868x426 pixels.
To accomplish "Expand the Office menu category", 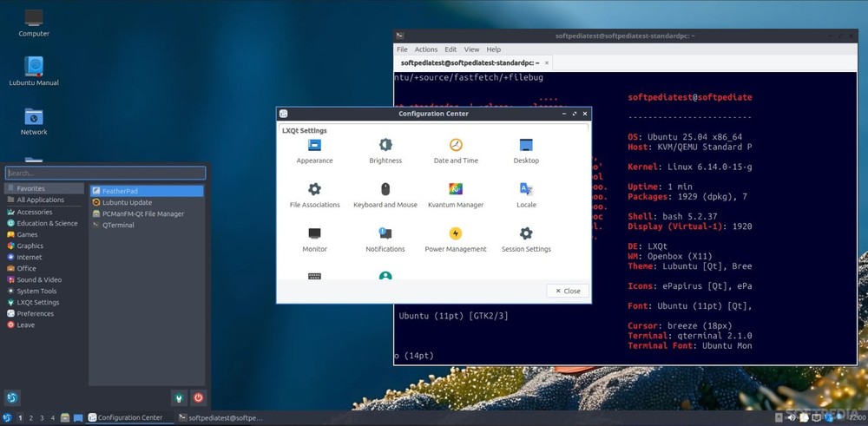I will pos(44,268).
